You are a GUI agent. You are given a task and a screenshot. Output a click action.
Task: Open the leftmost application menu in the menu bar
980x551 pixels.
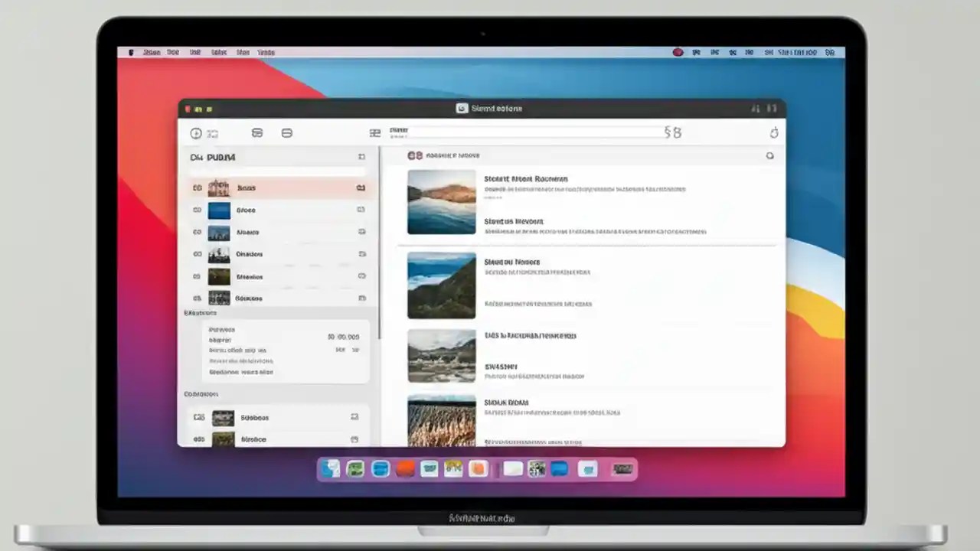tap(151, 52)
